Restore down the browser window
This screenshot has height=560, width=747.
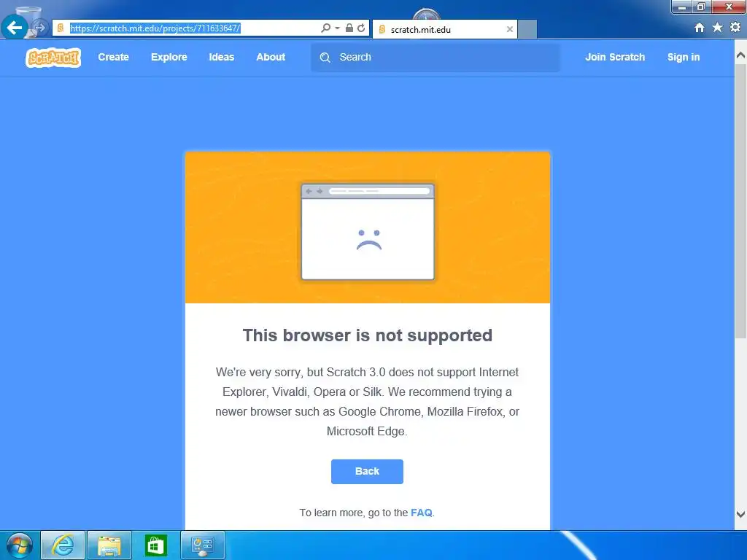[701, 7]
